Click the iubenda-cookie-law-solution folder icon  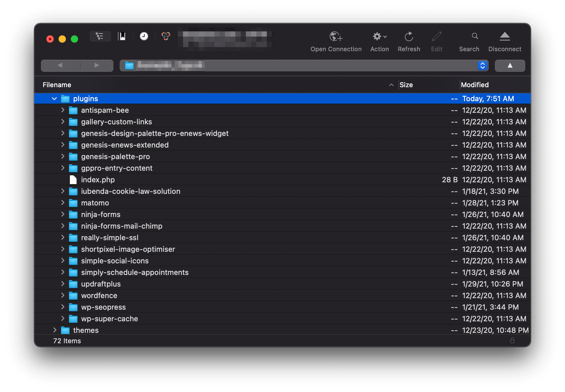point(73,191)
